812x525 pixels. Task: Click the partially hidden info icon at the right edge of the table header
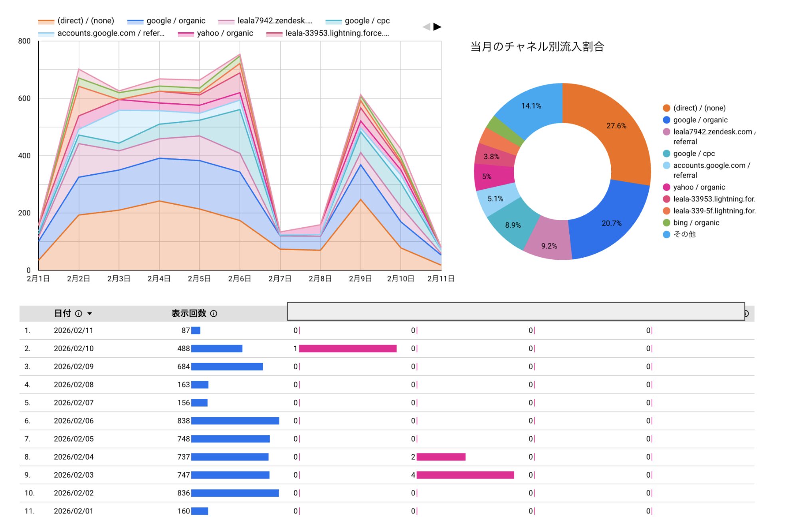747,314
